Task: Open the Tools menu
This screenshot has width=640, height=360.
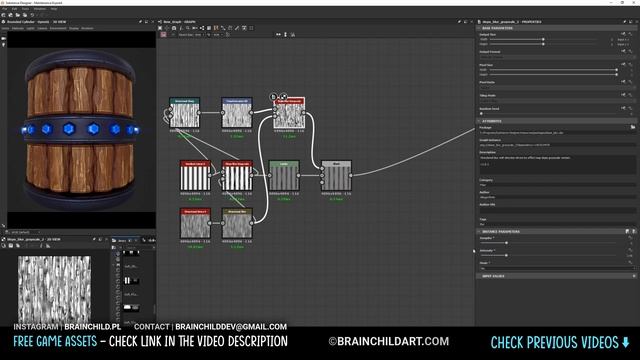Action: pyautogui.click(x=25, y=9)
